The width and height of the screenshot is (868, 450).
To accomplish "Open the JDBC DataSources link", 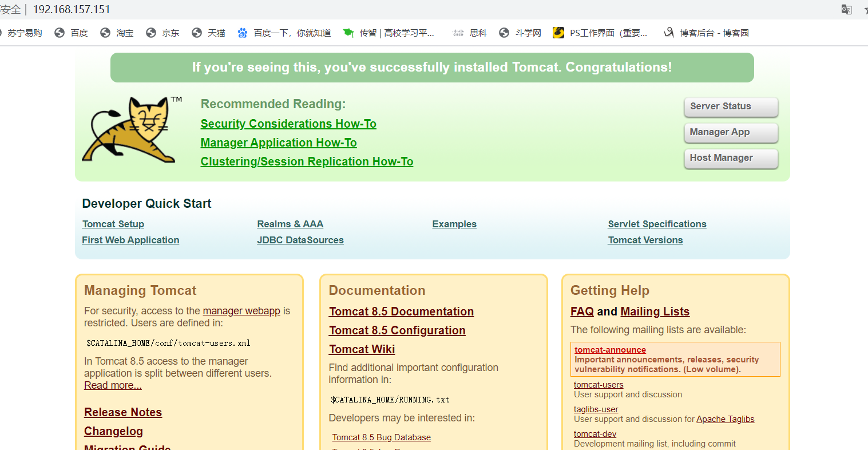I will (300, 240).
